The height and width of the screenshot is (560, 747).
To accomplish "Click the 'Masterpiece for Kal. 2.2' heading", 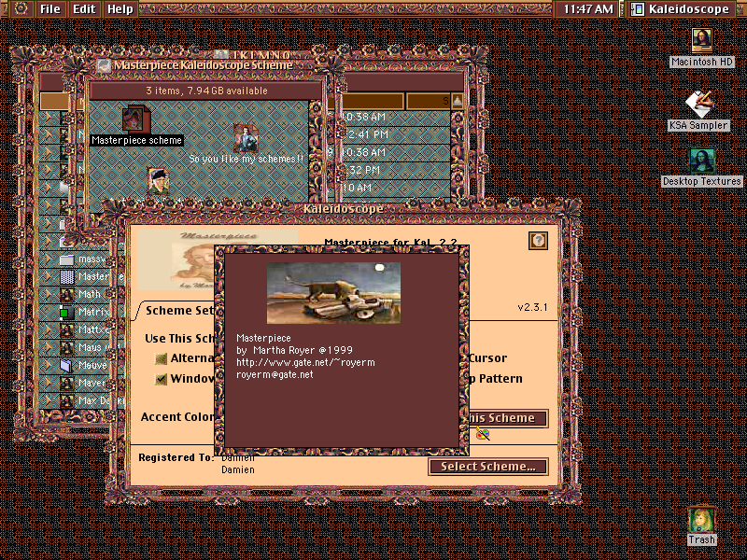I will [390, 242].
